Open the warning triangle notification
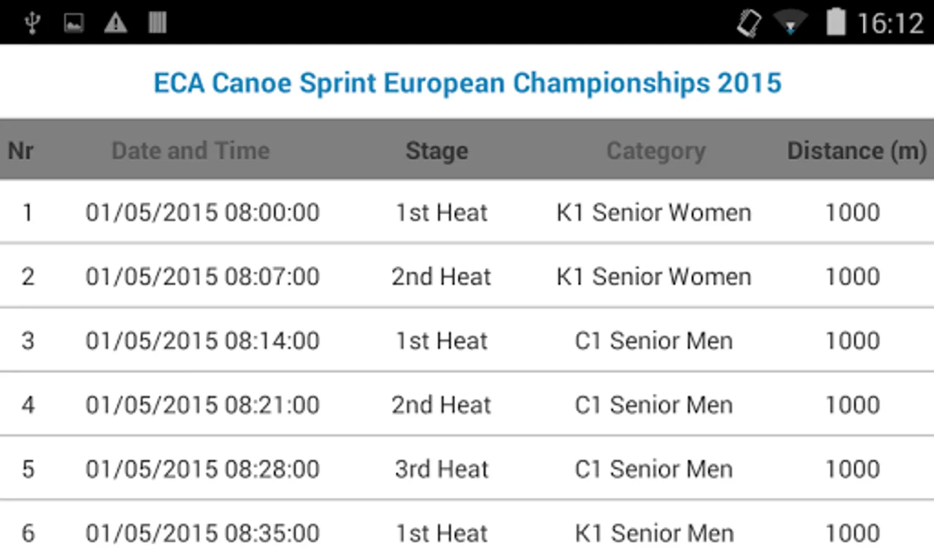 point(116,23)
